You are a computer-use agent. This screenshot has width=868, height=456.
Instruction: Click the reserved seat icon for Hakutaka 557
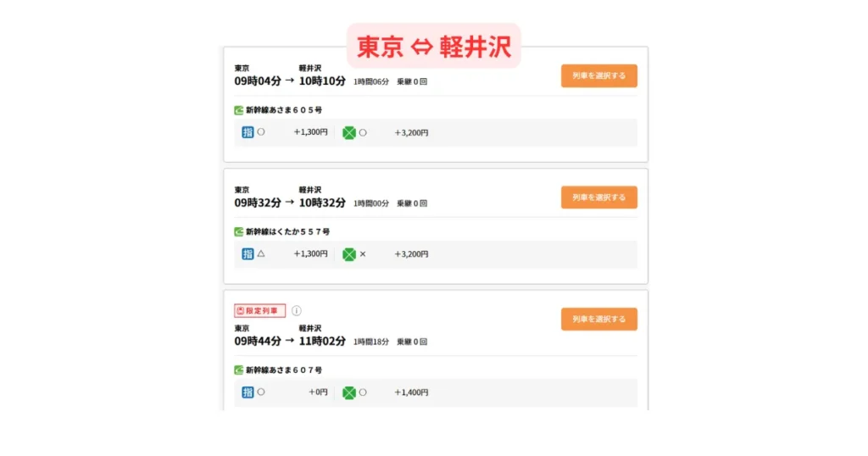point(248,253)
